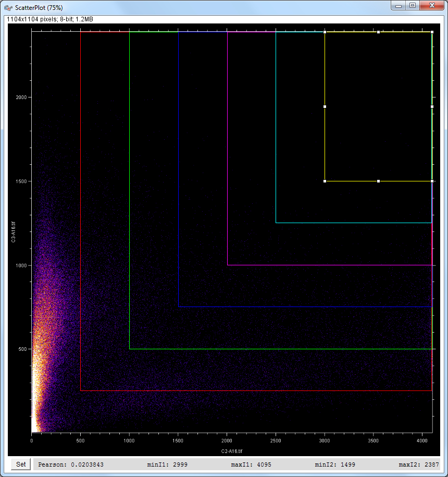
Task: Click the magenta horizontal threshold line
Action: point(328,265)
